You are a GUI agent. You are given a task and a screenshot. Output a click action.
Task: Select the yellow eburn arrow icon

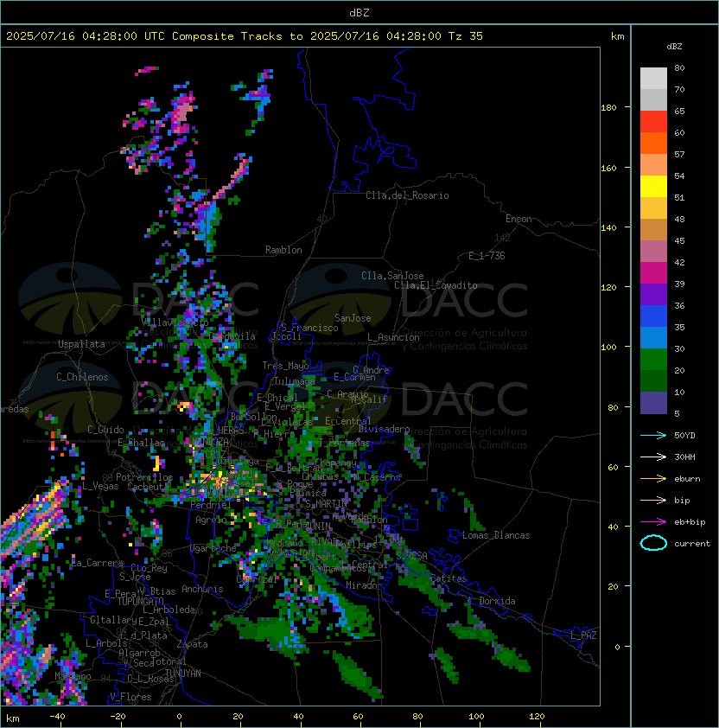pos(653,479)
